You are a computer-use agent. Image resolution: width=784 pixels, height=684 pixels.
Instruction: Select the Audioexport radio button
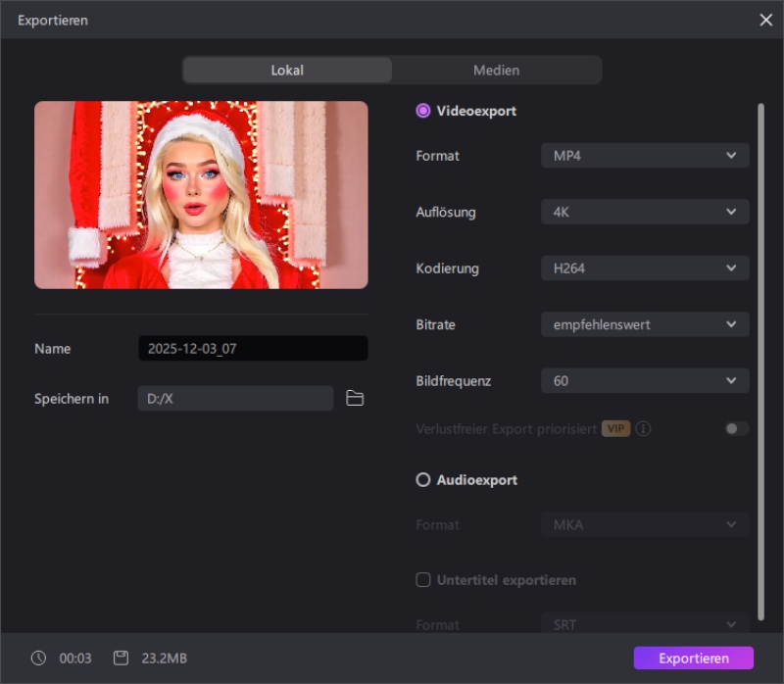pos(422,479)
